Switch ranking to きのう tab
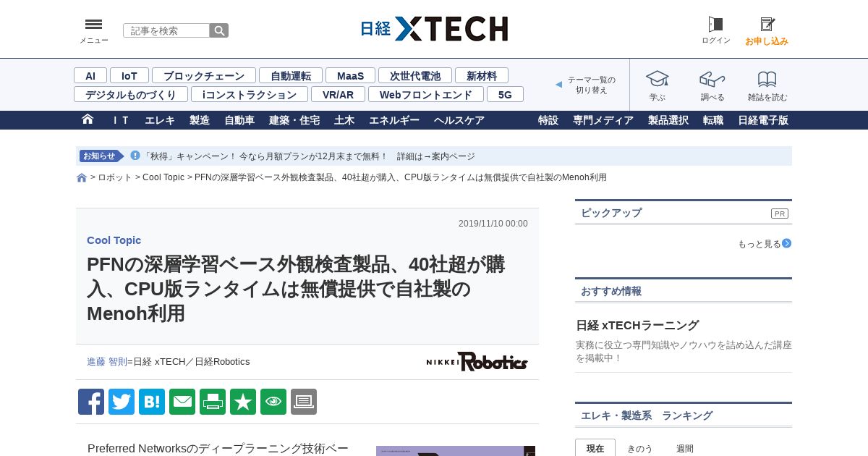The width and height of the screenshot is (868, 456). pos(640,448)
